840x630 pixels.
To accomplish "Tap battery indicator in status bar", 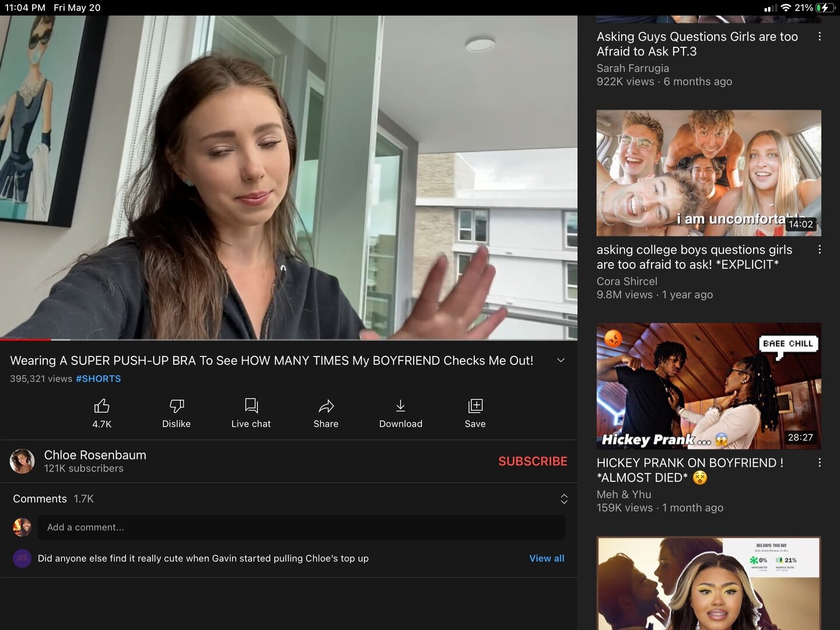I will pyautogui.click(x=825, y=8).
